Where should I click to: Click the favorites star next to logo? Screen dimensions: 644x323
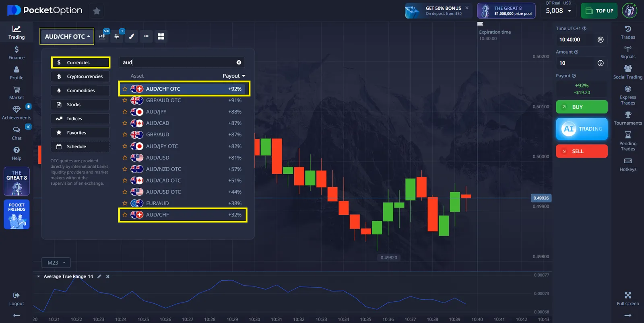point(97,11)
